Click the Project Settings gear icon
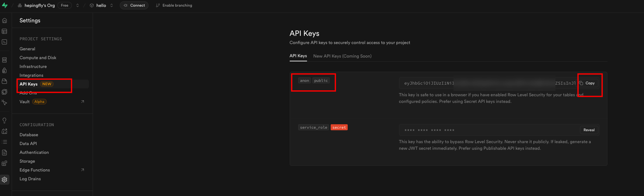Image resolution: width=644 pixels, height=196 pixels. (4, 180)
